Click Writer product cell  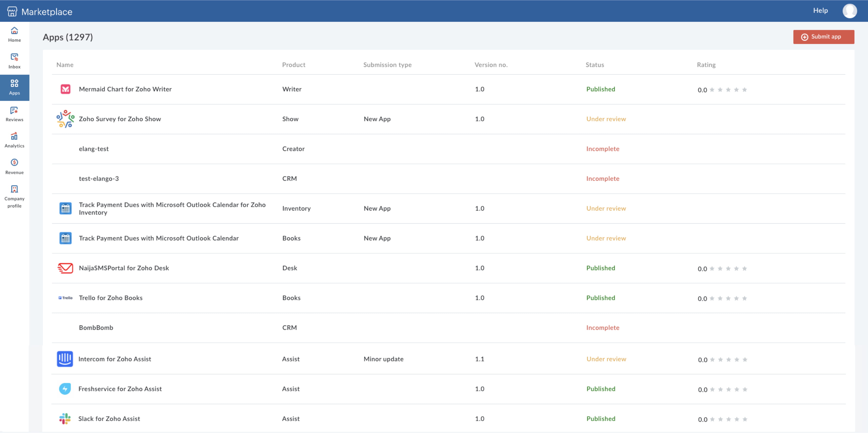coord(292,89)
